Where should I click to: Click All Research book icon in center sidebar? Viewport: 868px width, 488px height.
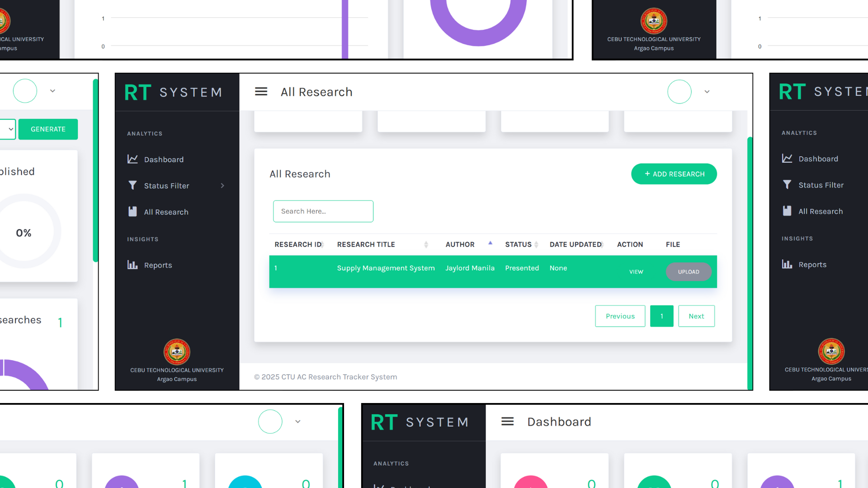point(132,211)
